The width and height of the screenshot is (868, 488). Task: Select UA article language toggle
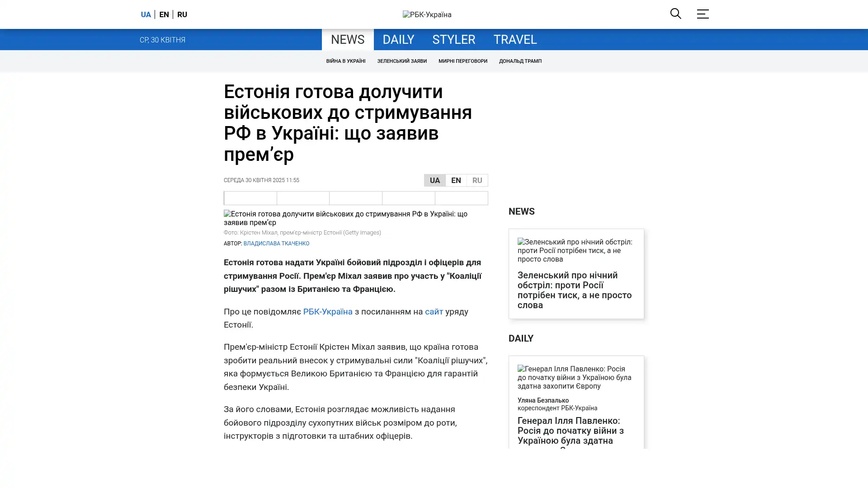434,180
